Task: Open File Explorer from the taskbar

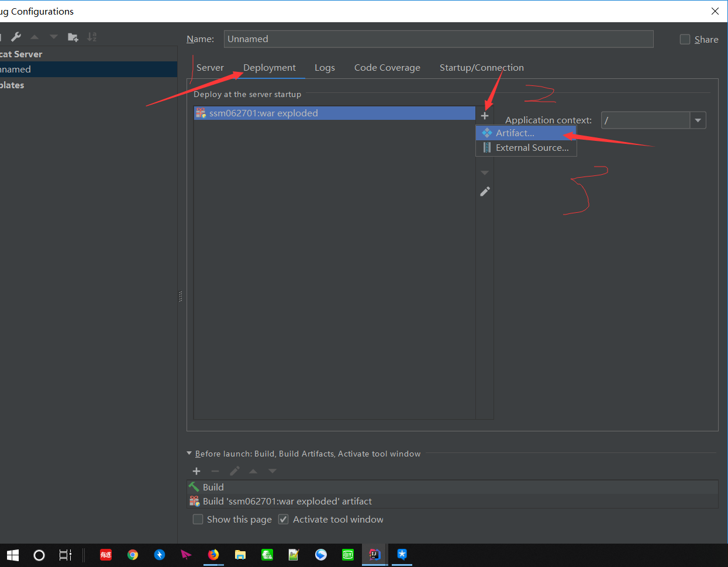Action: (240, 555)
